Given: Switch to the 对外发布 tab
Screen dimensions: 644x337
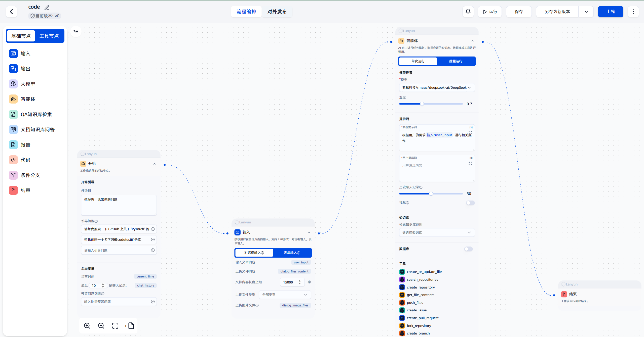Looking at the screenshot, I should point(277,12).
